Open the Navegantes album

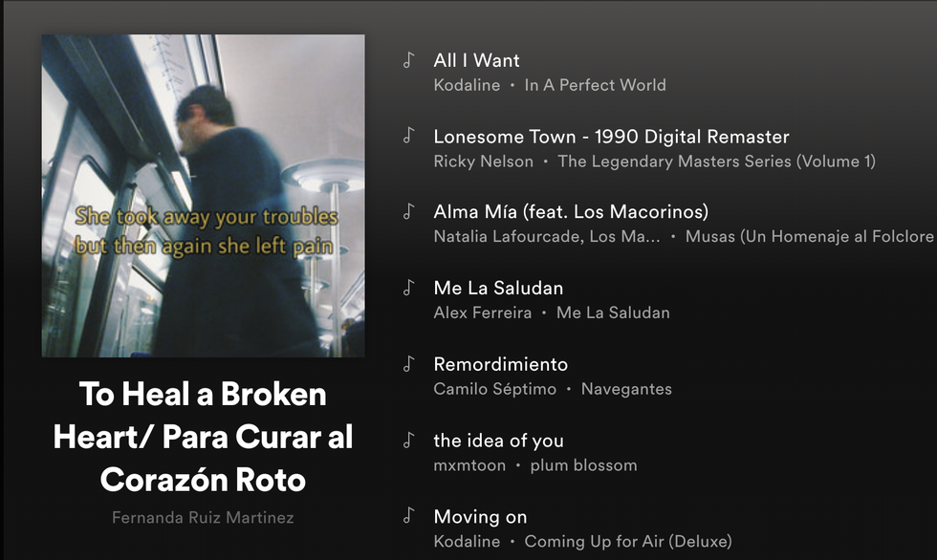click(626, 389)
